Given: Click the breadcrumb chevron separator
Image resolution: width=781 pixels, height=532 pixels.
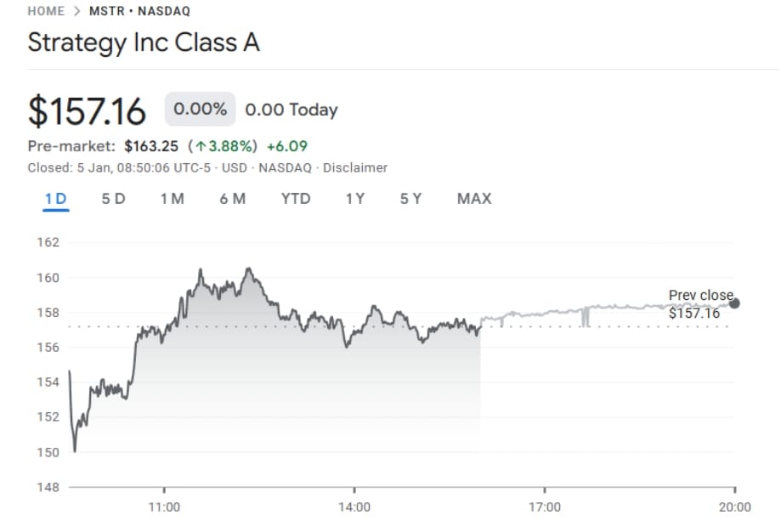Looking at the screenshot, I should tap(76, 11).
